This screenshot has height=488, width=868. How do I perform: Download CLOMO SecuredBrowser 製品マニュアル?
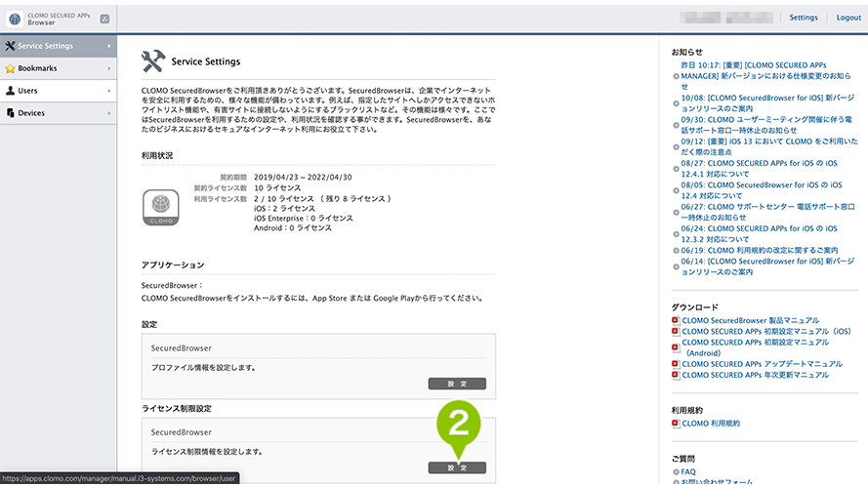(750, 321)
